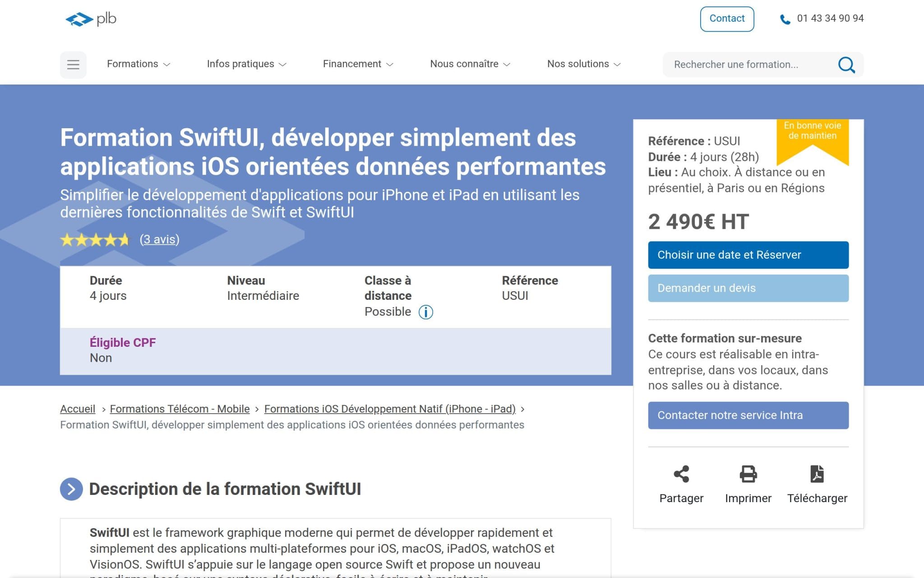The image size is (924, 578).
Task: Expand the Infos pratiques menu
Action: (x=246, y=64)
